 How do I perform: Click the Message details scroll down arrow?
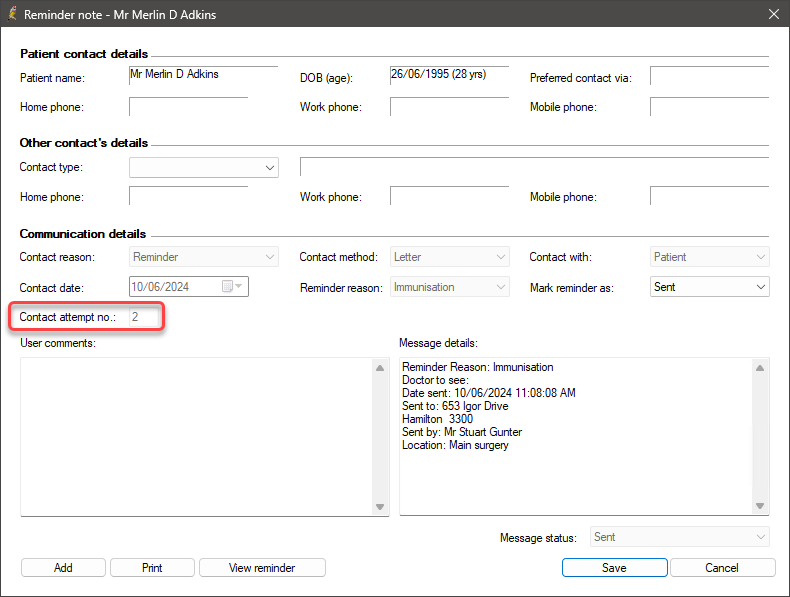760,506
